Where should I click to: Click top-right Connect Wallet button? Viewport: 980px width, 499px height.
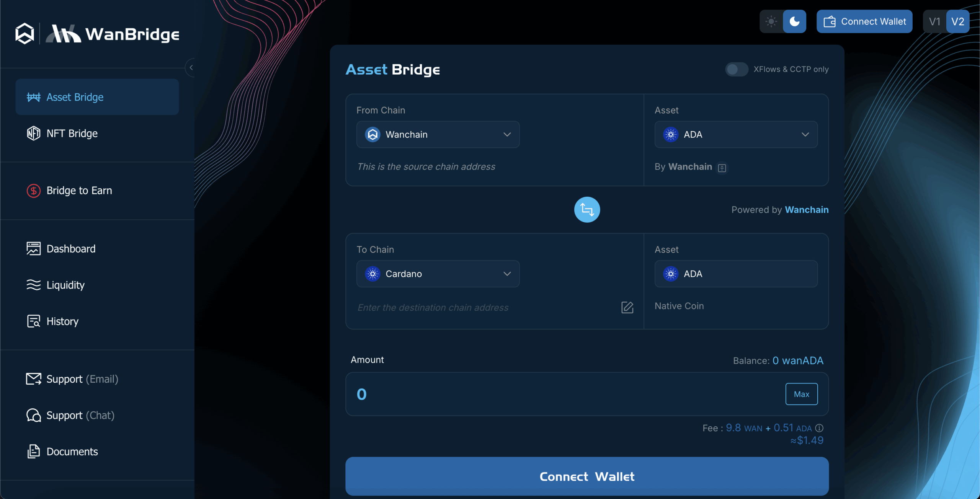[864, 21]
